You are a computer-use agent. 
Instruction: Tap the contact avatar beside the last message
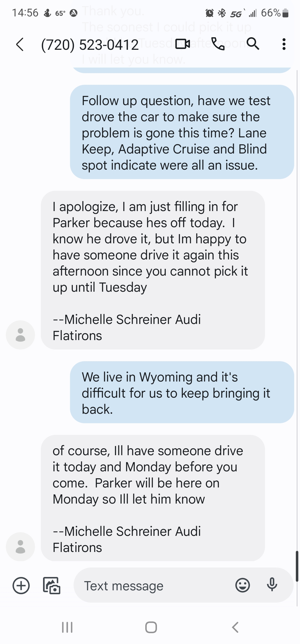click(x=20, y=546)
